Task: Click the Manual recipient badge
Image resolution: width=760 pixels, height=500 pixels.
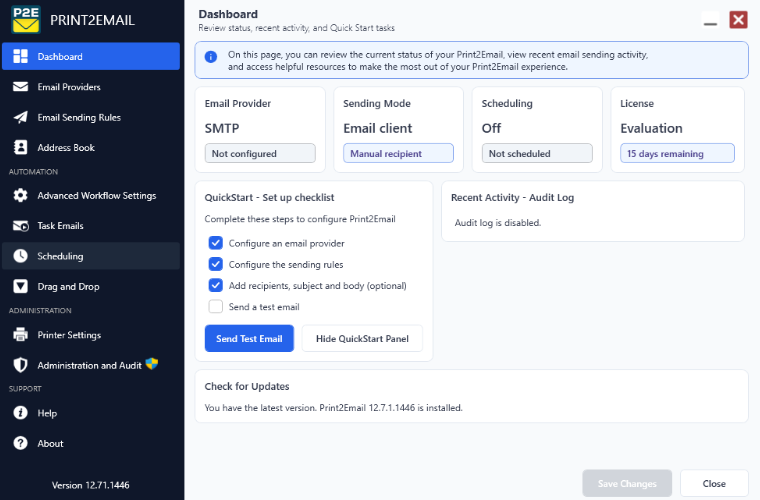Action: [398, 153]
